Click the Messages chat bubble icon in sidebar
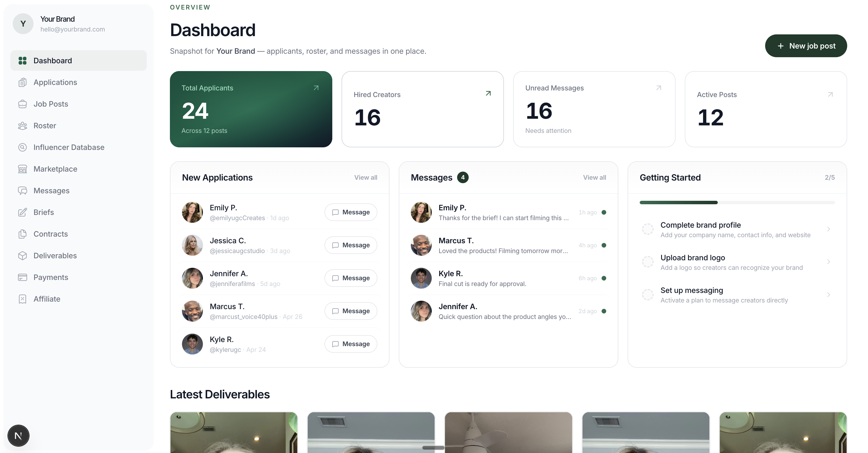This screenshot has width=868, height=453. pyautogui.click(x=23, y=191)
